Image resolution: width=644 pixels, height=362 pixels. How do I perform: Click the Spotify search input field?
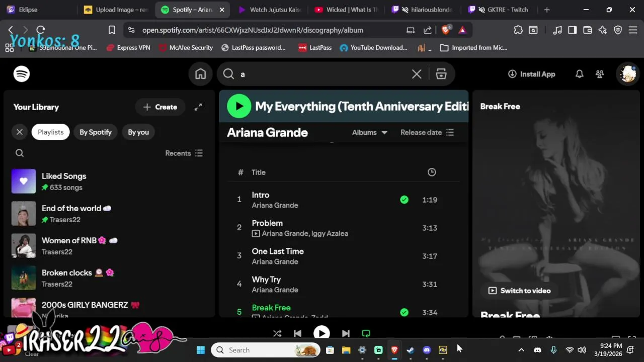pyautogui.click(x=322, y=74)
